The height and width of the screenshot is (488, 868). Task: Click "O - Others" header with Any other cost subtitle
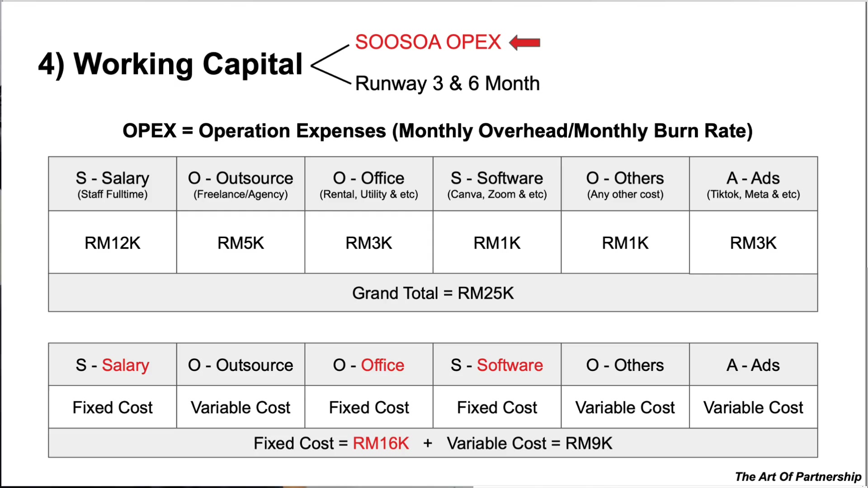(625, 184)
